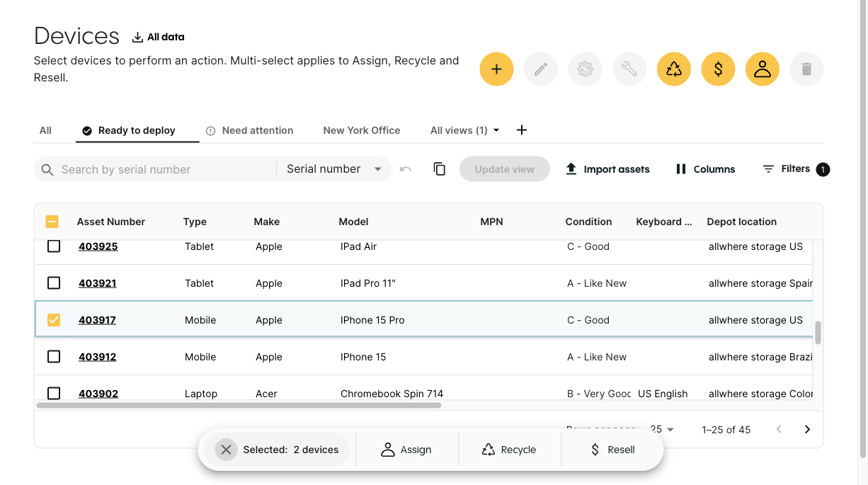The height and width of the screenshot is (485, 868).
Task: Click the trash delete icon
Action: click(x=806, y=69)
